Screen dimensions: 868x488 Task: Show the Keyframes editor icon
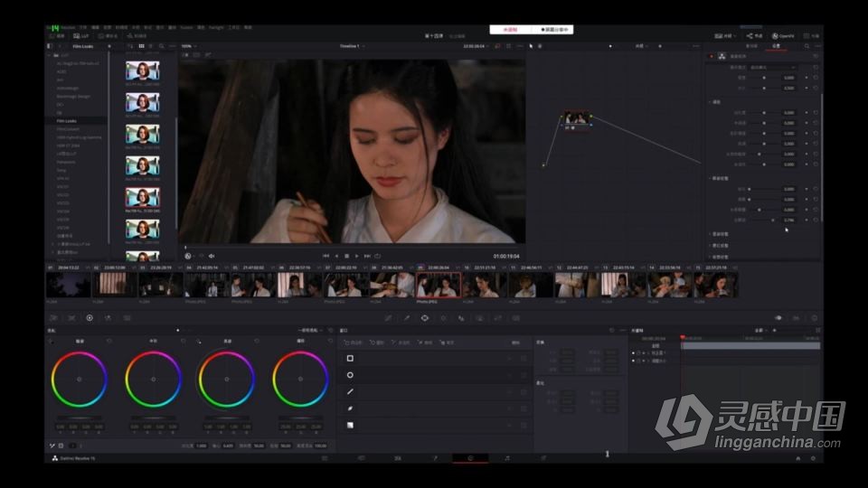(778, 318)
